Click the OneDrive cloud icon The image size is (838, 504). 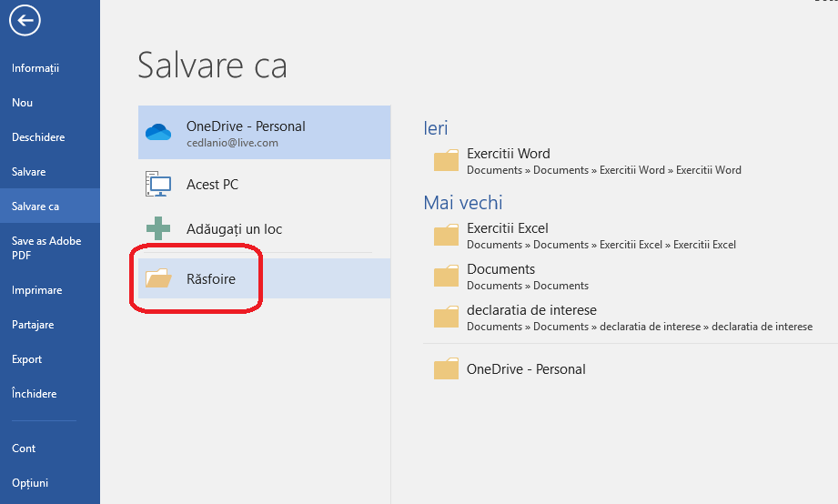point(158,133)
